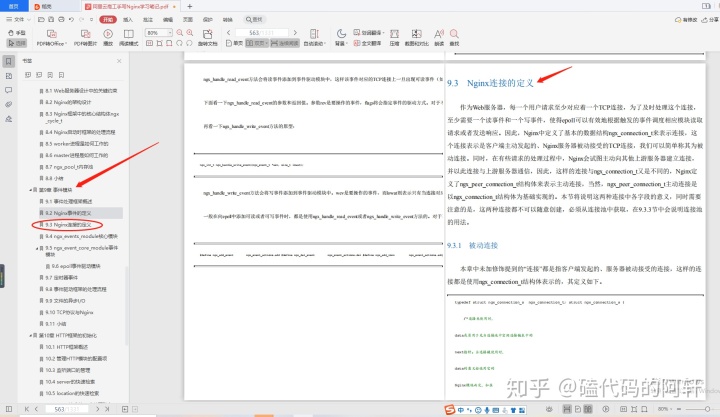
Task: Click the zoom in magnifier
Action: tap(190, 33)
